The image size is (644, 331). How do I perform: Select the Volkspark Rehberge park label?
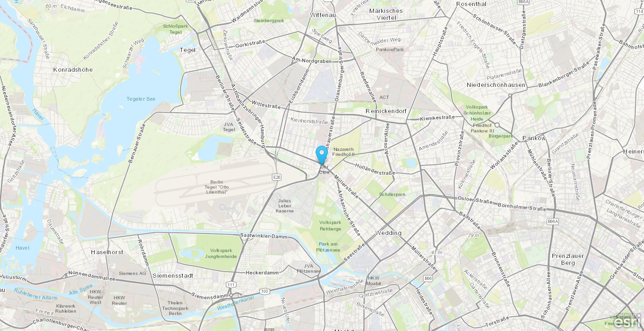330,225
